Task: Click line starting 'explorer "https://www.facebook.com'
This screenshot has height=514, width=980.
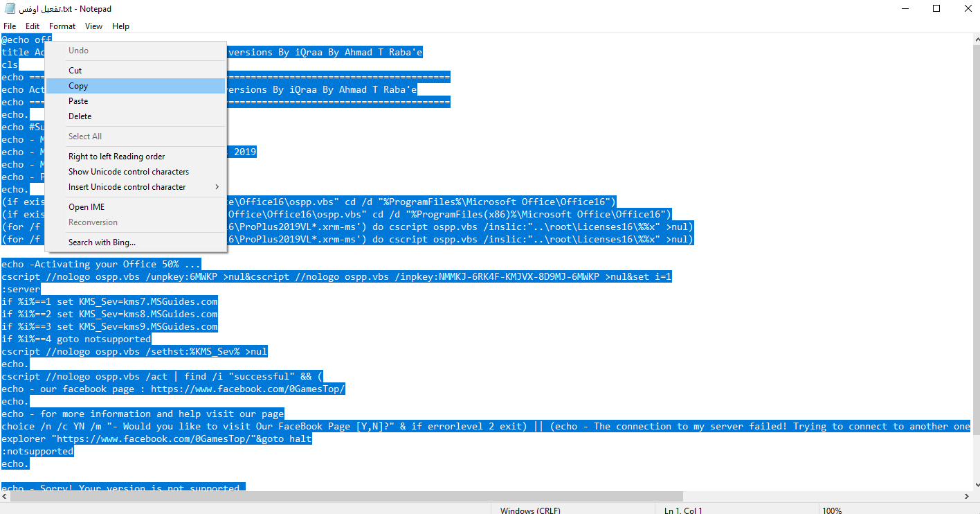Action: click(x=156, y=439)
